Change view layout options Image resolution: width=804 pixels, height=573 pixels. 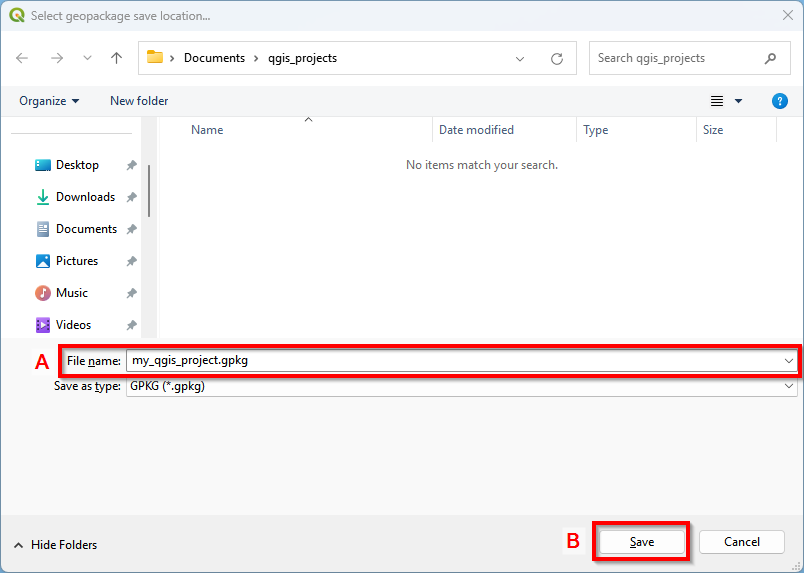pyautogui.click(x=725, y=101)
